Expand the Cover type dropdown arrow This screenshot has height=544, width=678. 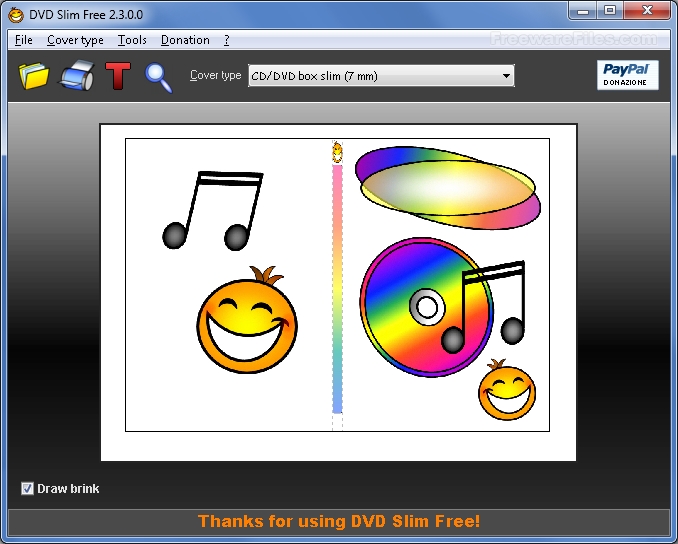pyautogui.click(x=506, y=76)
